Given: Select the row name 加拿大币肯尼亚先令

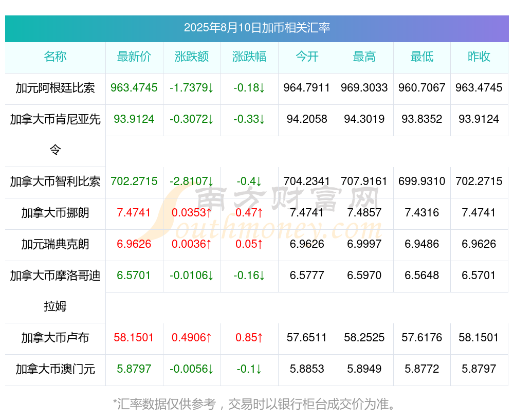Looking at the screenshot, I should pyautogui.click(x=55, y=134).
